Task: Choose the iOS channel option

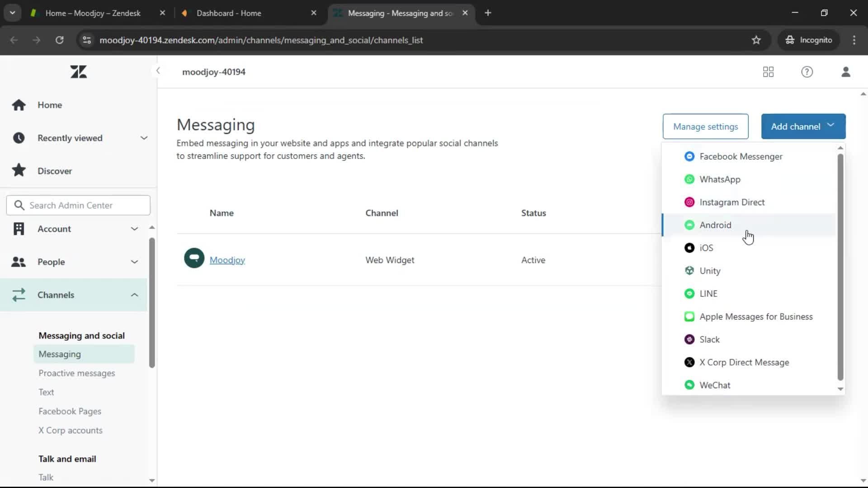Action: point(749,248)
